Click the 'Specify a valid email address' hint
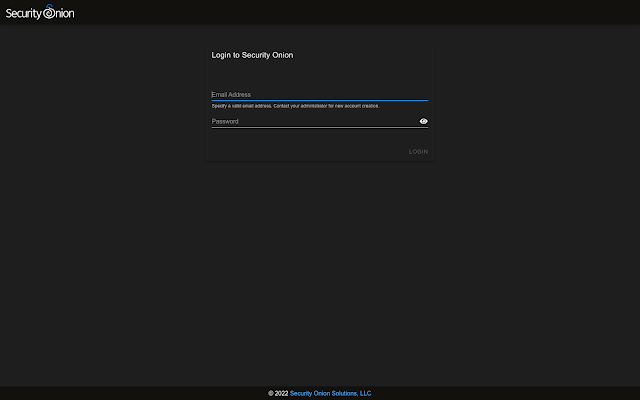 click(296, 106)
